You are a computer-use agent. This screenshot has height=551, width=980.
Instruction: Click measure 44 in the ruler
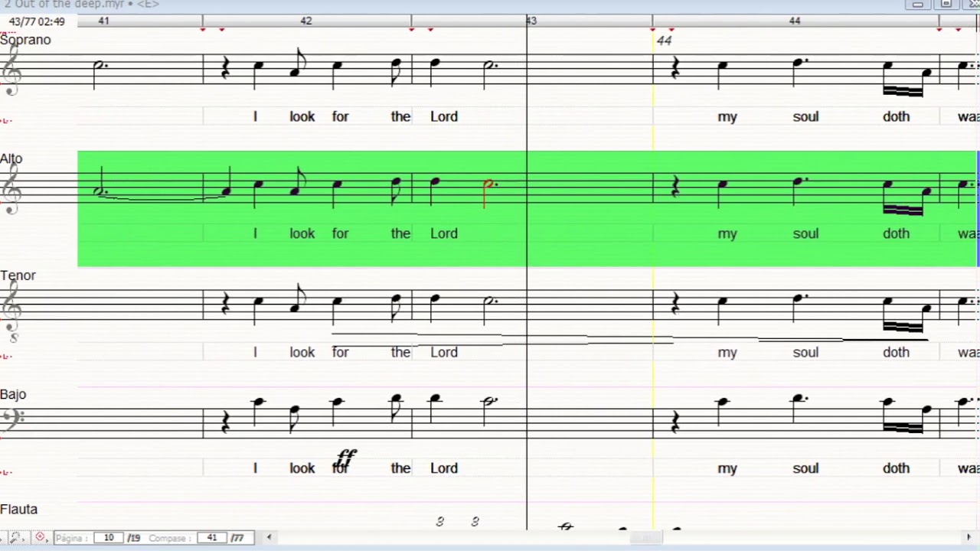click(795, 21)
